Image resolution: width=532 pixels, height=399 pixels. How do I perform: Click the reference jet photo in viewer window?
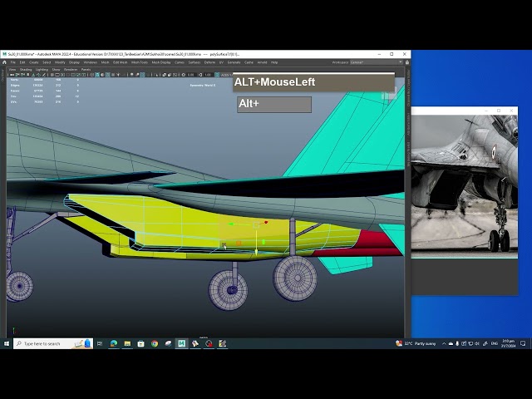coord(465,186)
